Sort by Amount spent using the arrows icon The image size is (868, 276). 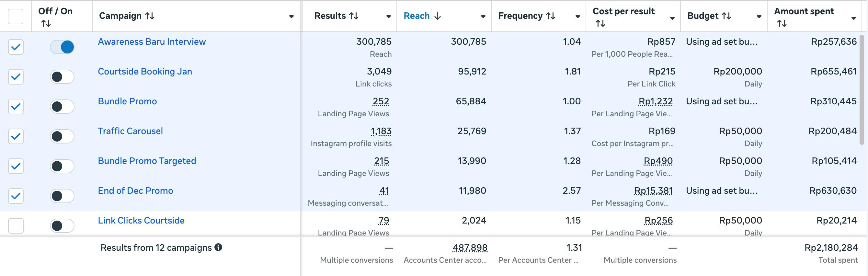(782, 24)
